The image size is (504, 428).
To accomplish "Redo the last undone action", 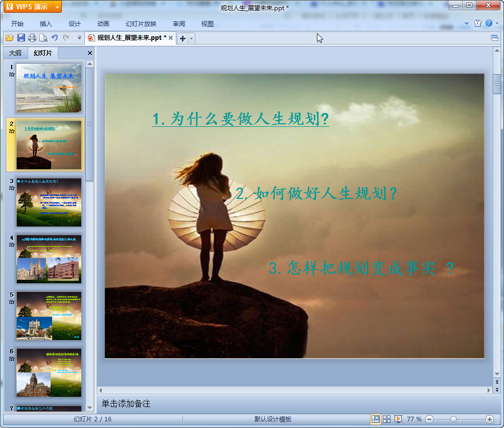I will (66, 38).
